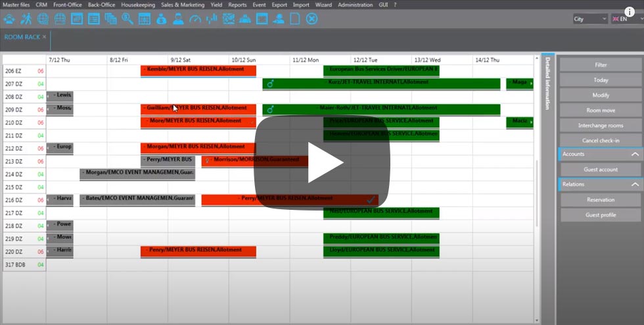Click the person icon before blank page icon
The width and height of the screenshot is (644, 325).
click(279, 19)
